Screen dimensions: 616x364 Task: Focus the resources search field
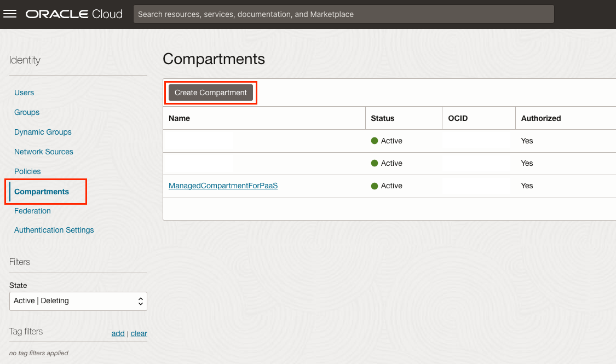click(344, 14)
